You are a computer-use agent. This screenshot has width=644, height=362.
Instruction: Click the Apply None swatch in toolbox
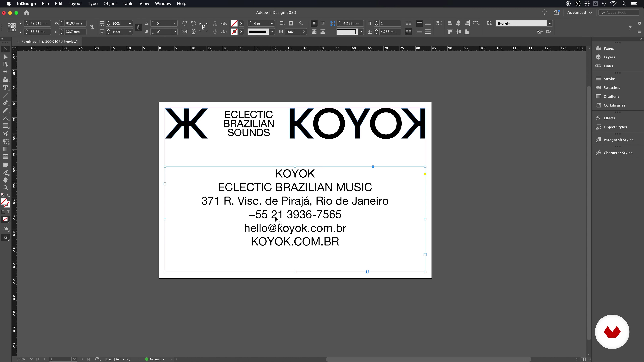point(5,219)
